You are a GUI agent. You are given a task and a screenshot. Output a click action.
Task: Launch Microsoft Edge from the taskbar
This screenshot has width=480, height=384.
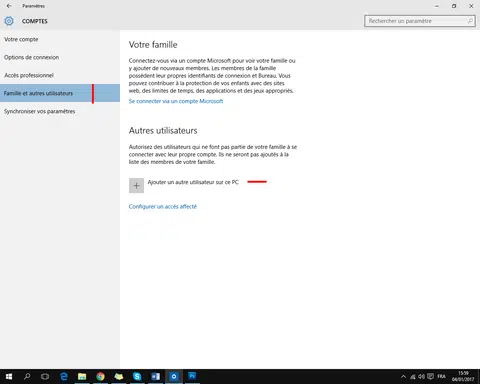(64, 376)
